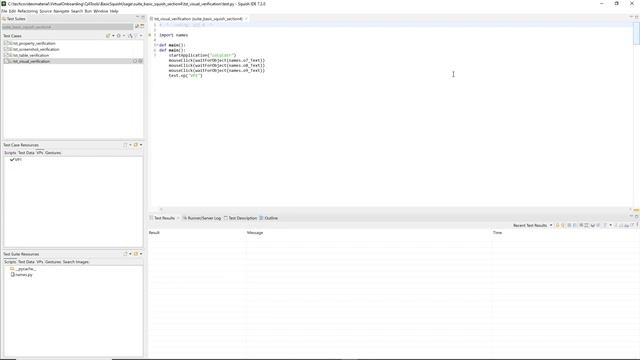Click the Message column header
This screenshot has width=640, height=360.
[x=255, y=233]
